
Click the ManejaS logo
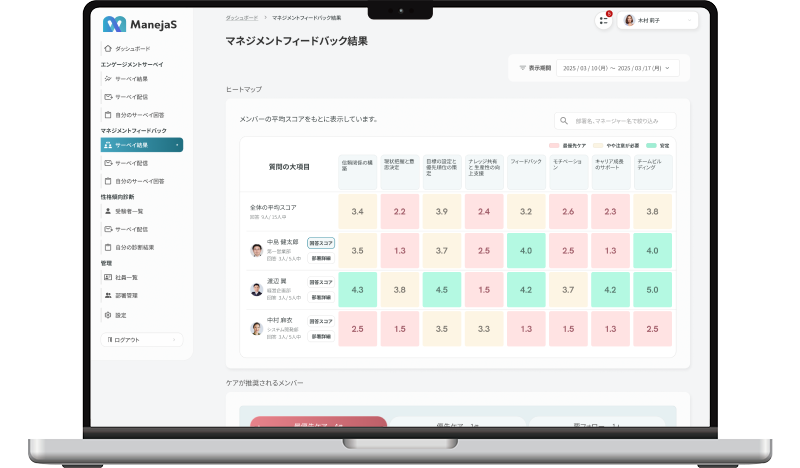click(x=139, y=24)
